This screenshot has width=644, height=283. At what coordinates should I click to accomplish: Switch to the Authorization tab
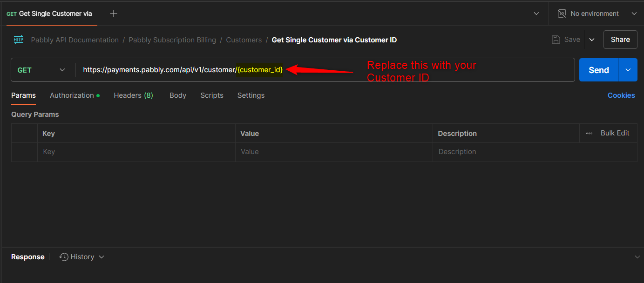[x=75, y=95]
